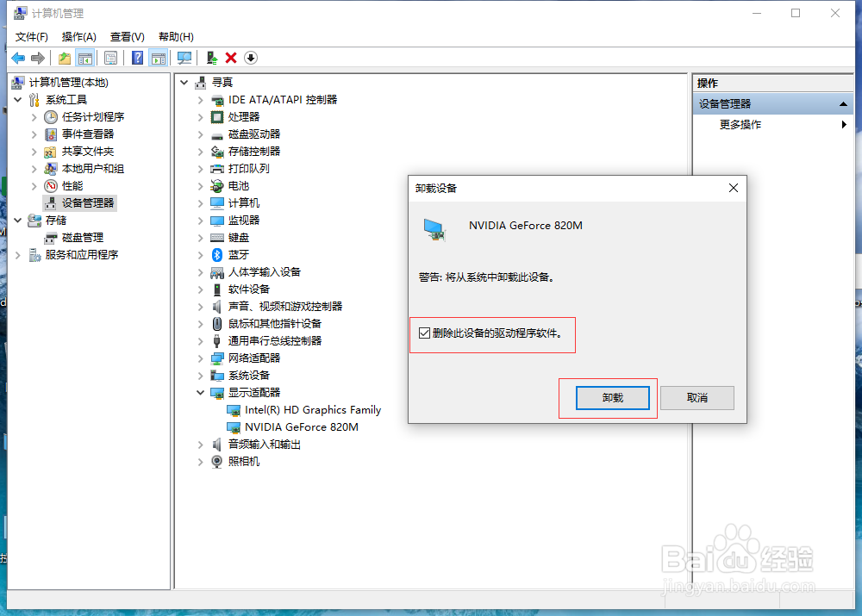Image resolution: width=862 pixels, height=616 pixels.
Task: Click the 电池 battery device category
Action: click(x=239, y=186)
